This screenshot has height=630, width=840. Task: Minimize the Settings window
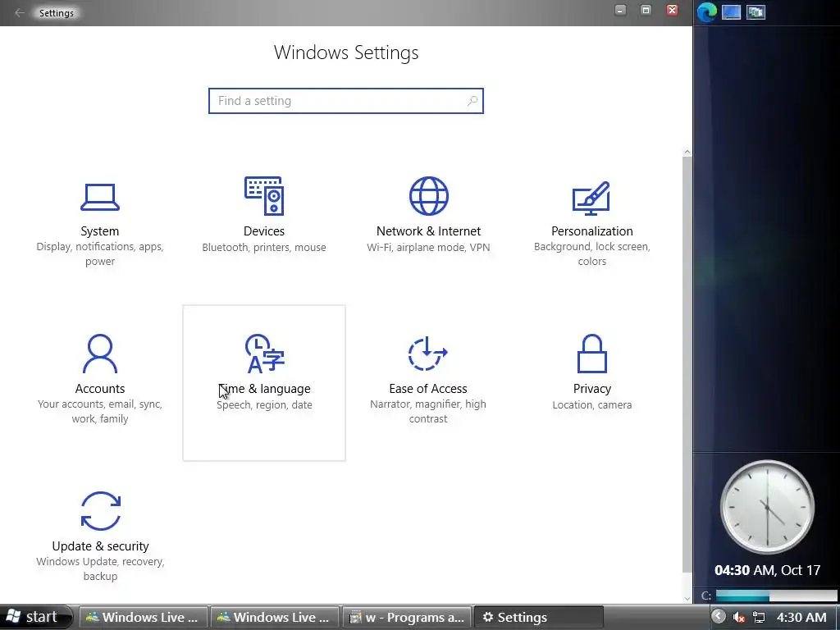[620, 10]
